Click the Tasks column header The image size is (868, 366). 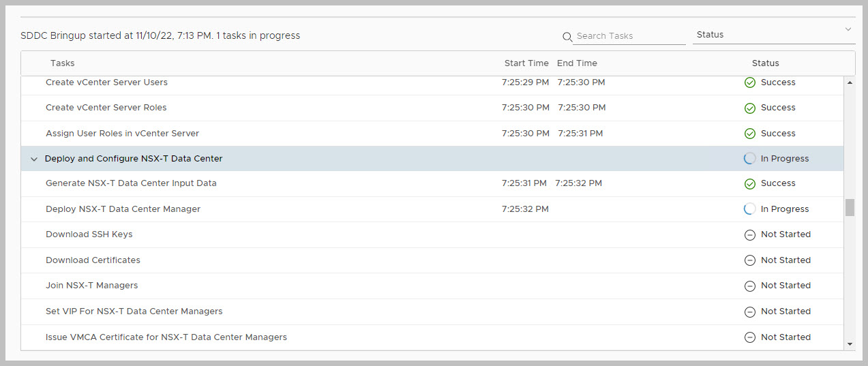coord(62,63)
